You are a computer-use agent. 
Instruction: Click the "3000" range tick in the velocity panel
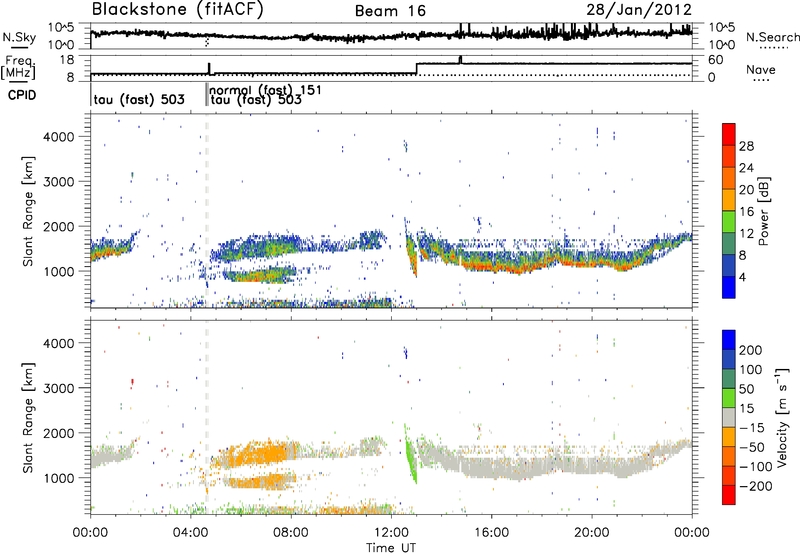(59, 388)
